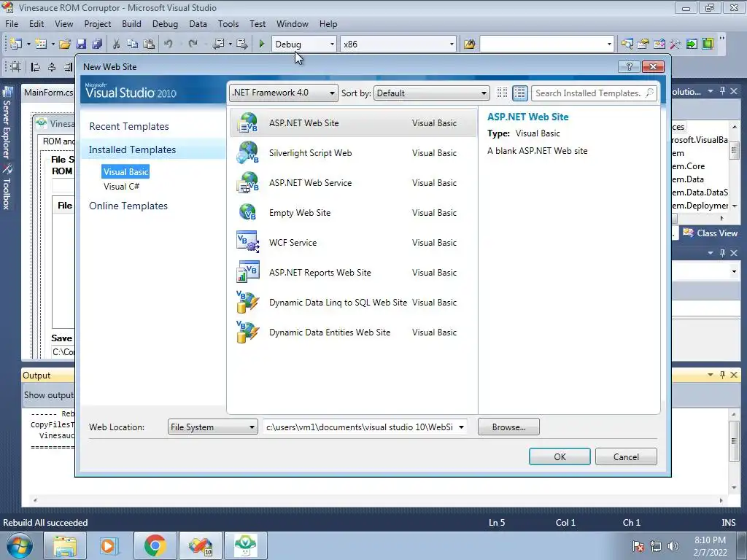Click Google Chrome in the taskbar
Viewport: 747px width, 560px height.
pos(155,545)
